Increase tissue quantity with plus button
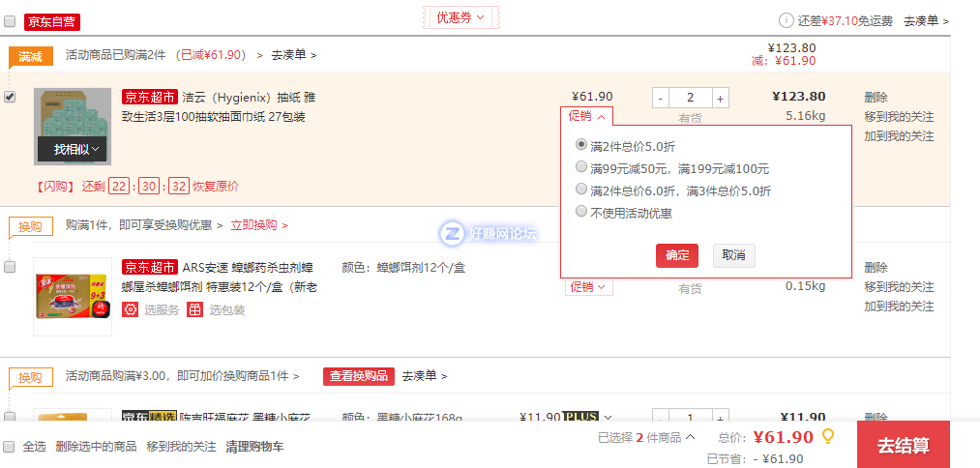Screen dimensions: 980x468 pyautogui.click(x=720, y=98)
